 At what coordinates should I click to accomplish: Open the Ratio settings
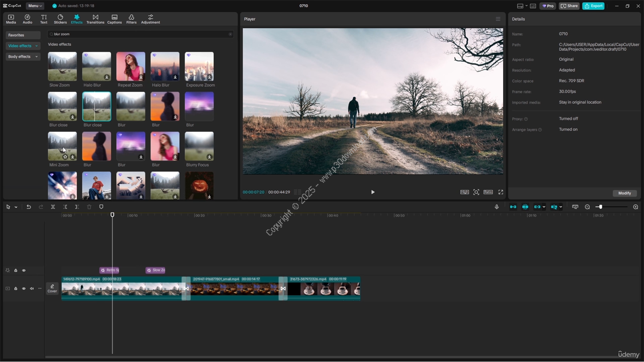click(x=488, y=192)
